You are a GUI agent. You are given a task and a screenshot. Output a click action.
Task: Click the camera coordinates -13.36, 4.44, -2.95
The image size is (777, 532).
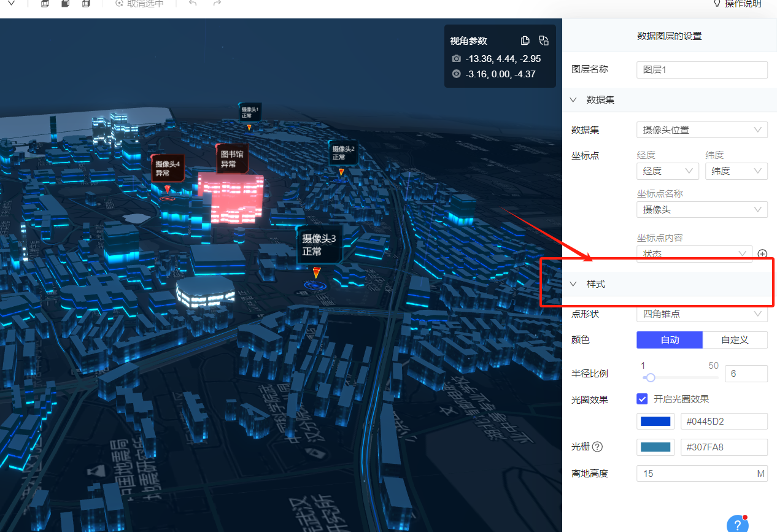pyautogui.click(x=503, y=59)
